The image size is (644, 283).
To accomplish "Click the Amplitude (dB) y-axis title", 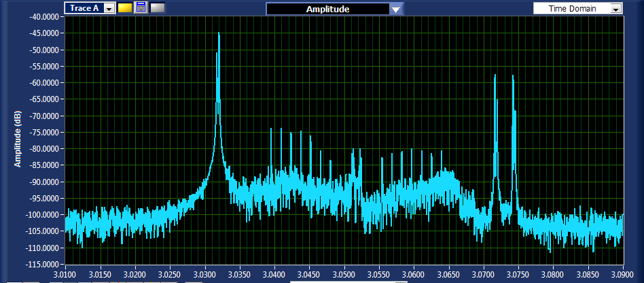I will click(x=19, y=140).
